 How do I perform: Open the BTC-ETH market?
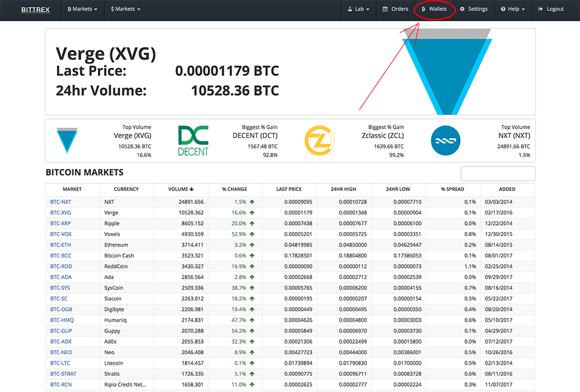(60, 245)
